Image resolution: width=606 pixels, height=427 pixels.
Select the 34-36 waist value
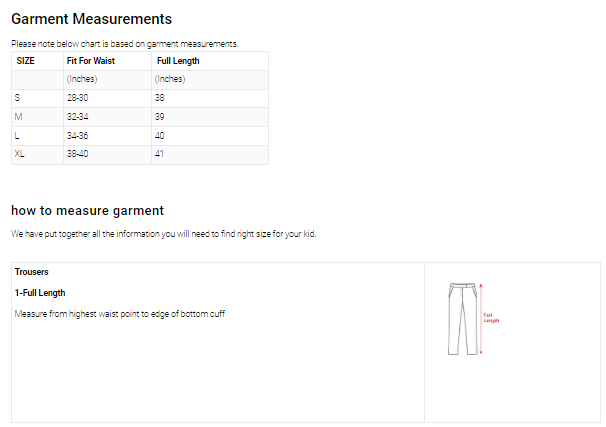point(78,135)
